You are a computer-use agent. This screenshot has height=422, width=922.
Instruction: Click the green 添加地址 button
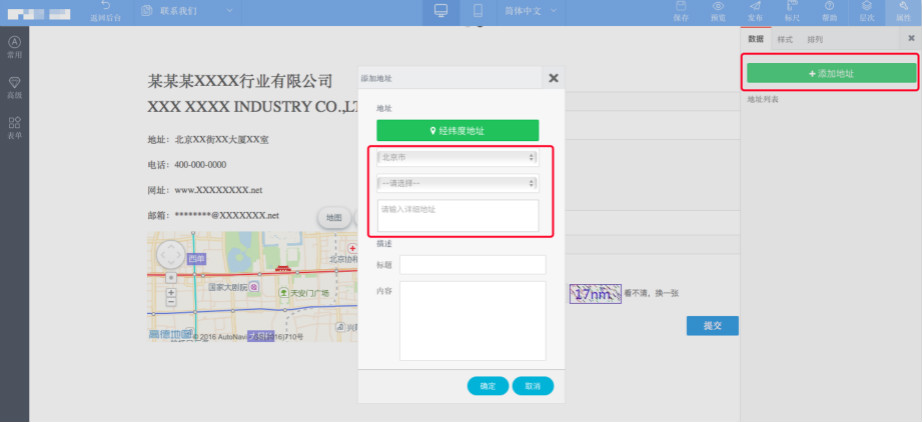point(831,74)
